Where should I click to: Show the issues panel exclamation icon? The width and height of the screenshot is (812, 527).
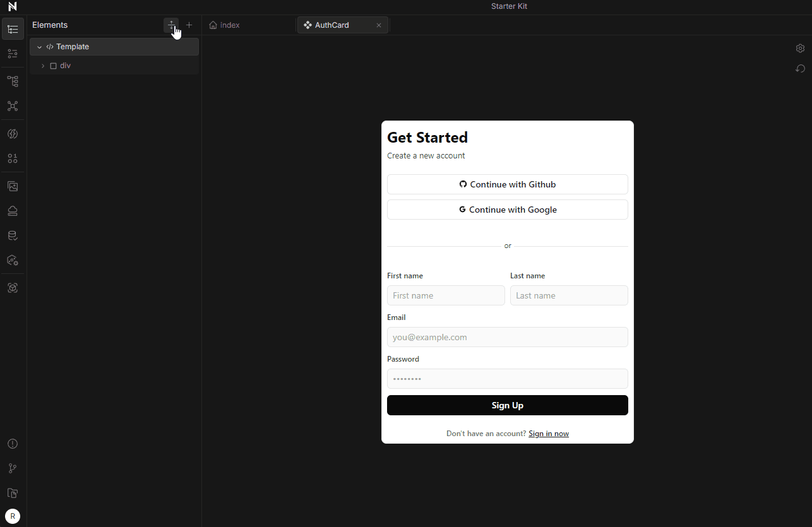pos(13,444)
